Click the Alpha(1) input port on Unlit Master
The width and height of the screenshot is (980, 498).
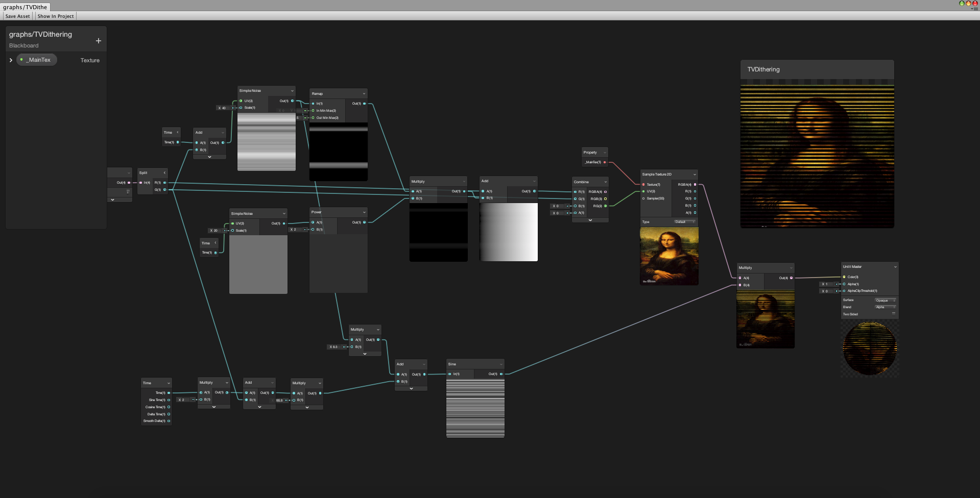(844, 284)
